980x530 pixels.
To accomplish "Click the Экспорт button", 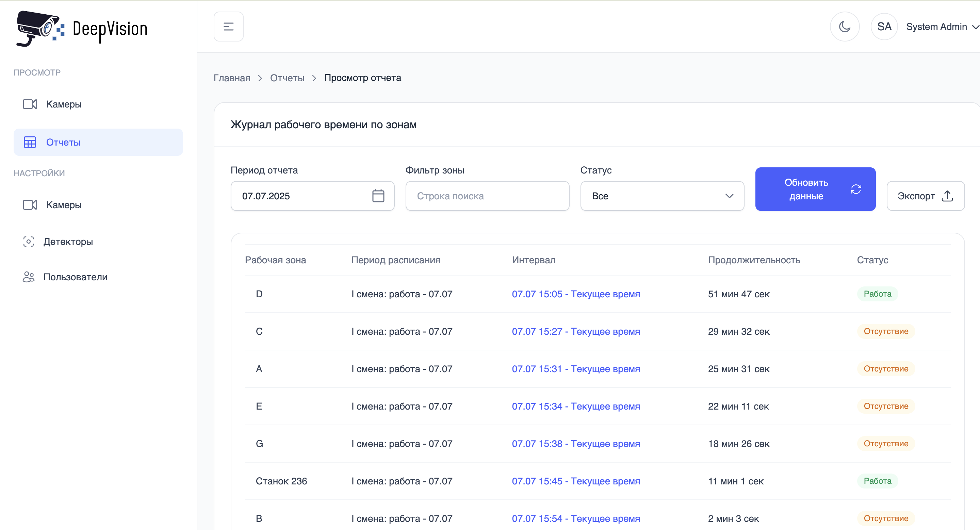I will [x=925, y=196].
